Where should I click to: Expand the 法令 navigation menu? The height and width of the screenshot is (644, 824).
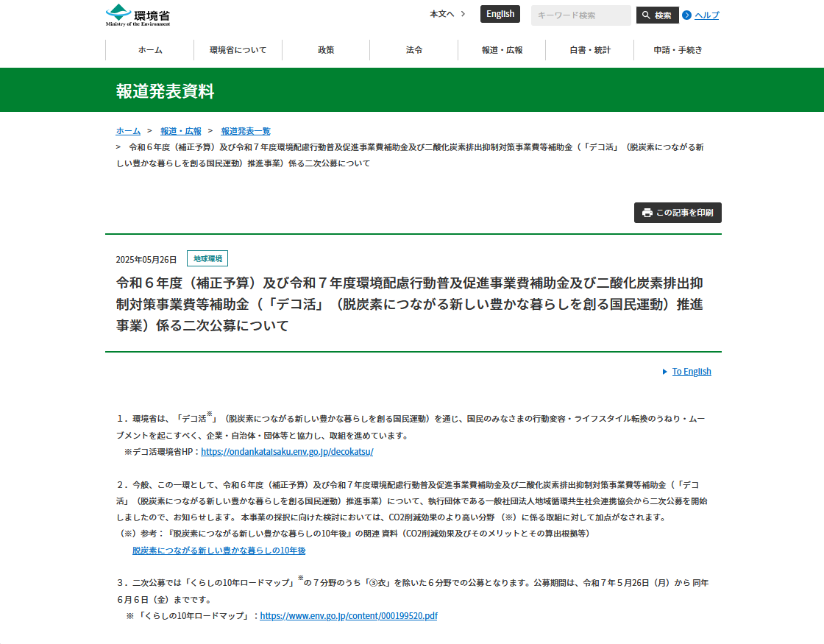tap(413, 50)
